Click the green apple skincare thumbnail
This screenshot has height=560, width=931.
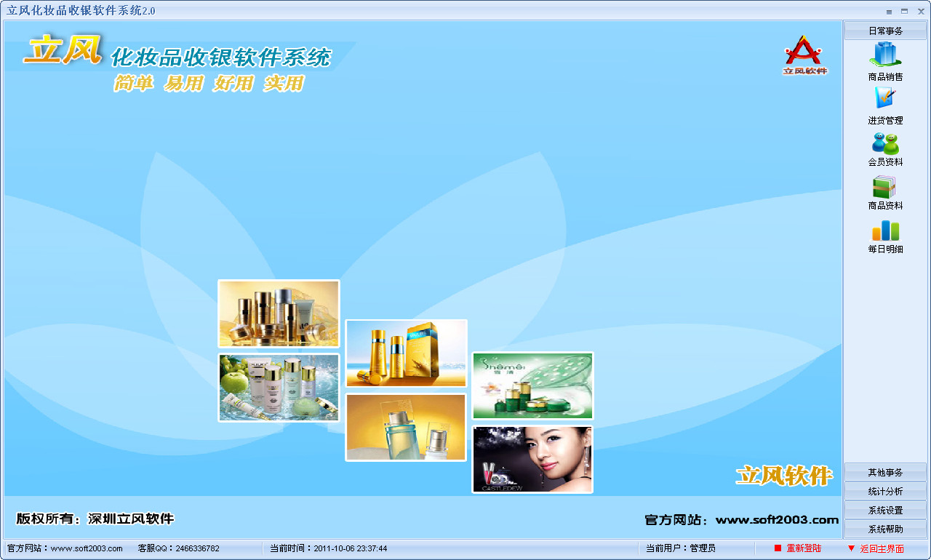pos(279,388)
